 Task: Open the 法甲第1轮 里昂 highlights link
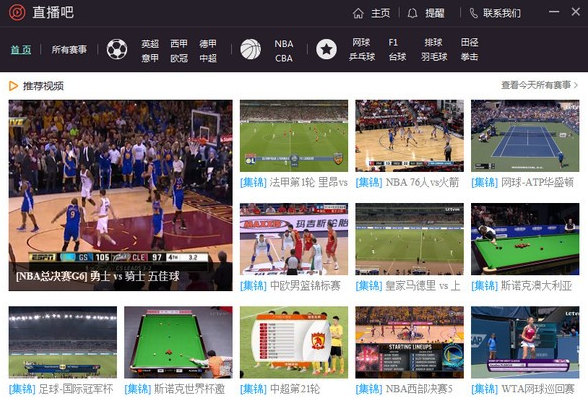click(x=294, y=183)
